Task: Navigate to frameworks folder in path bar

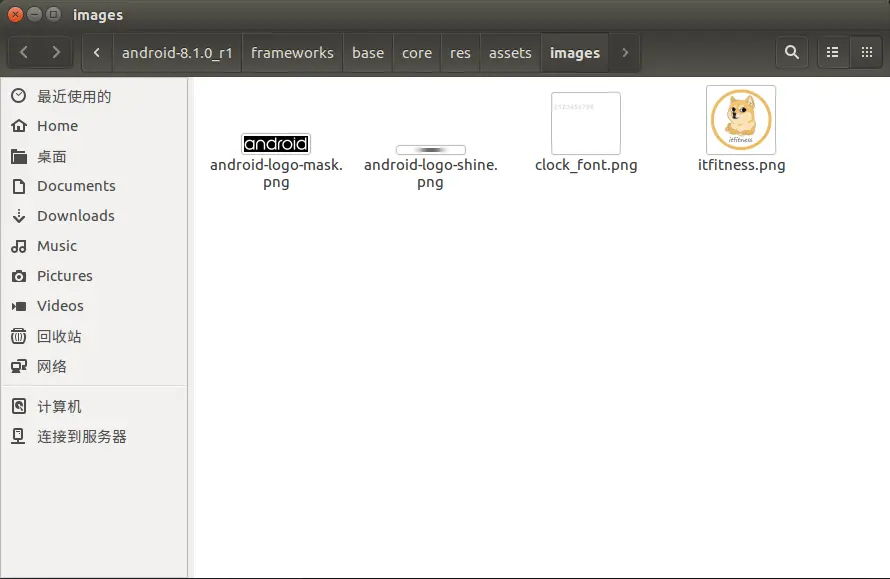Action: click(292, 53)
